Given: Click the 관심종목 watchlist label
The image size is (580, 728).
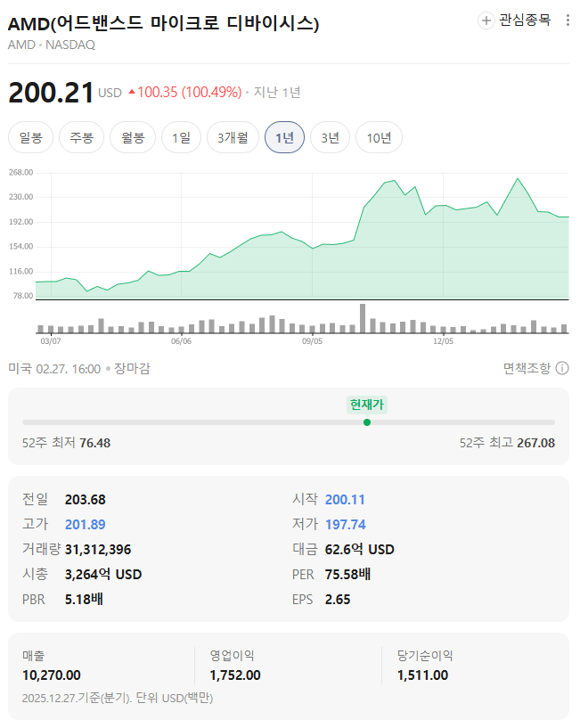Looking at the screenshot, I should (525, 20).
